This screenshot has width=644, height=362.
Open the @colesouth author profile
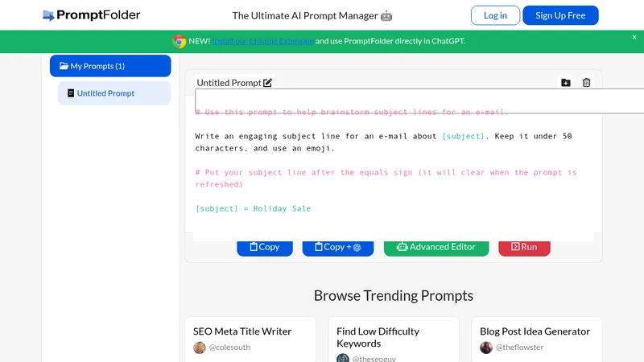click(x=229, y=348)
